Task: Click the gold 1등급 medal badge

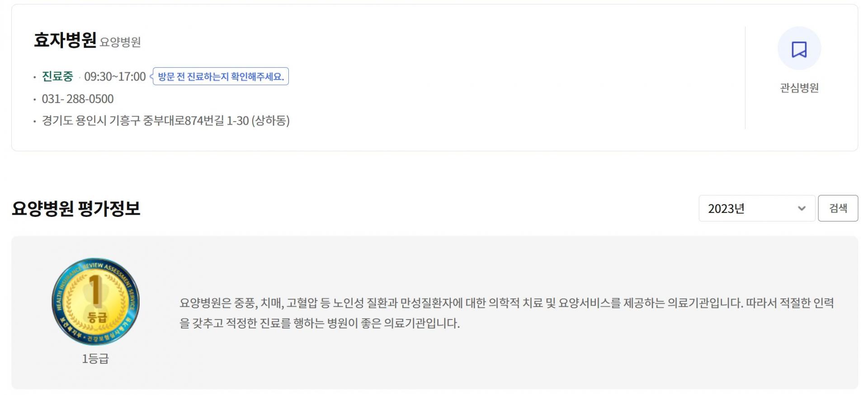Action: coord(95,301)
